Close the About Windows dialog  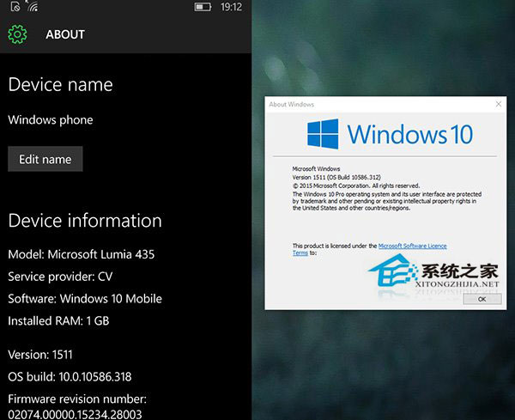click(498, 104)
